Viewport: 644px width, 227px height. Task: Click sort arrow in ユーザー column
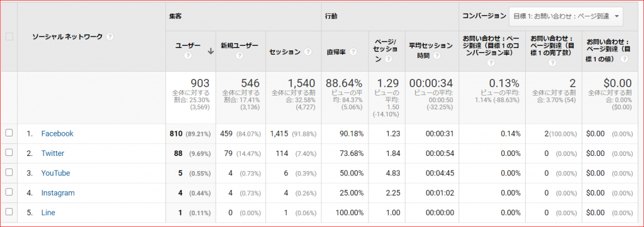pos(211,52)
